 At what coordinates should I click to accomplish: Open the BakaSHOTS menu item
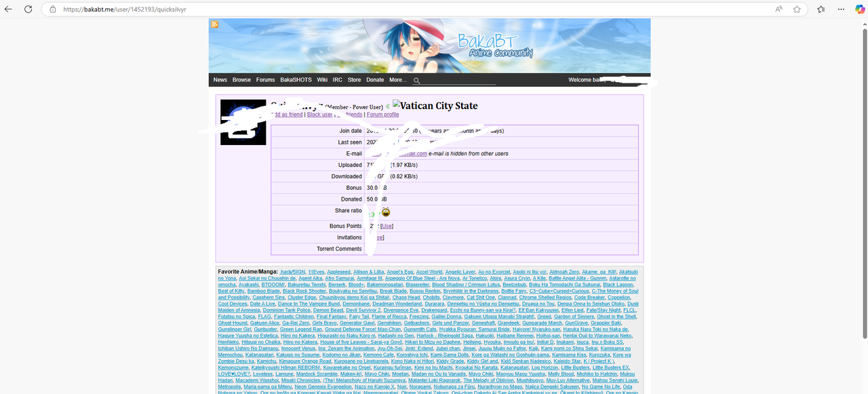[x=296, y=80]
